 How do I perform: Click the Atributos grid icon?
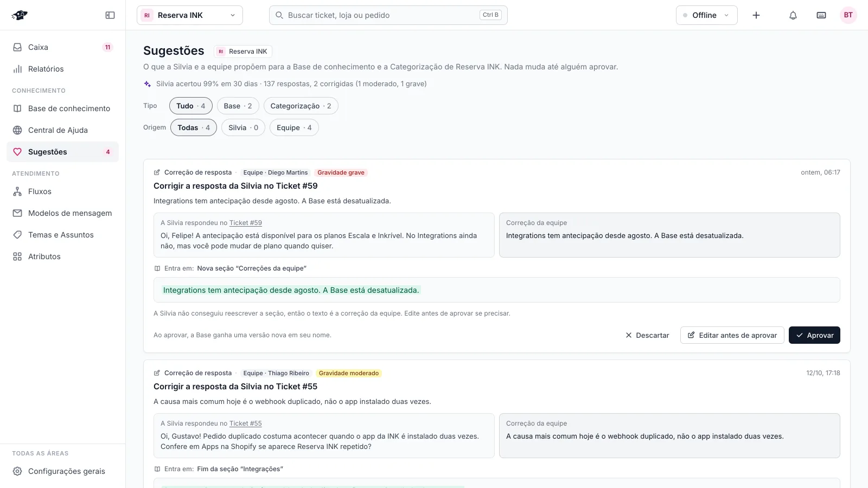point(17,256)
